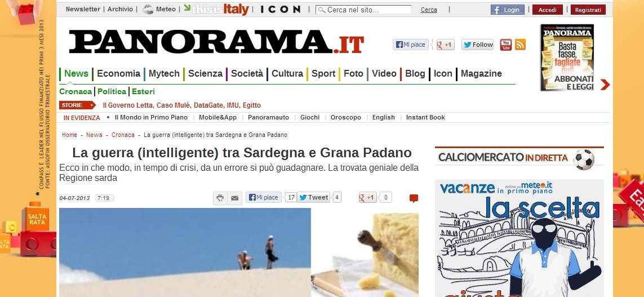This screenshot has width=644, height=297.
Task: Go to Cronaca in the breadcrumb
Action: [x=123, y=135]
